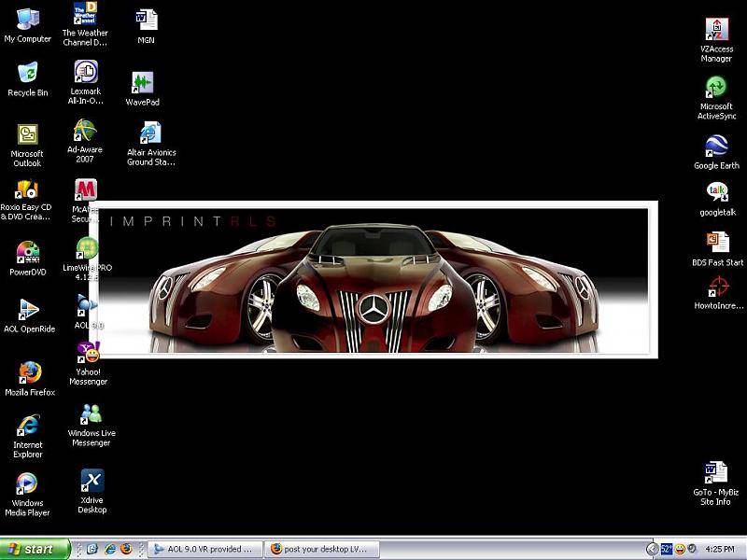Click the 4:25 PM taskbar clock
The width and height of the screenshot is (747, 560).
coord(720,549)
